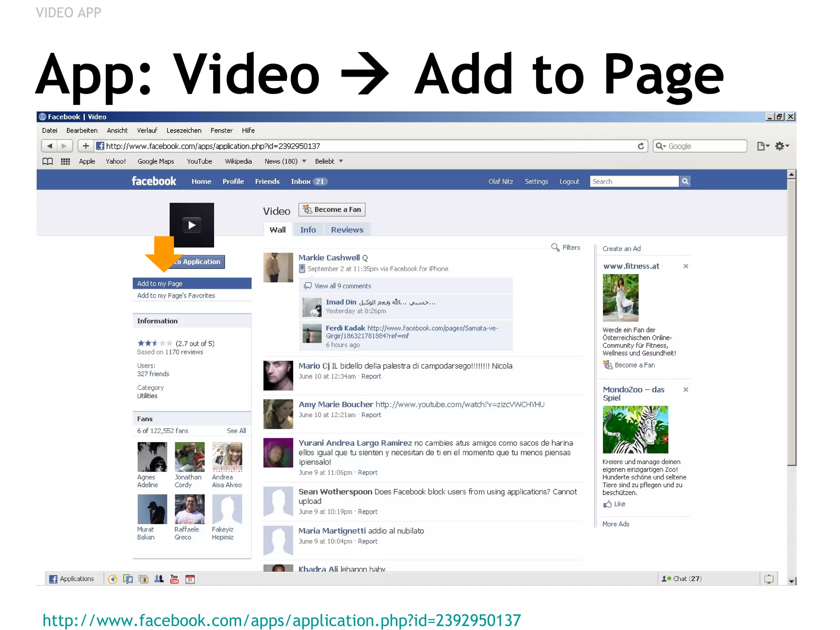This screenshot has height=630, width=840.
Task: Close the MondoZoo ad
Action: point(685,390)
